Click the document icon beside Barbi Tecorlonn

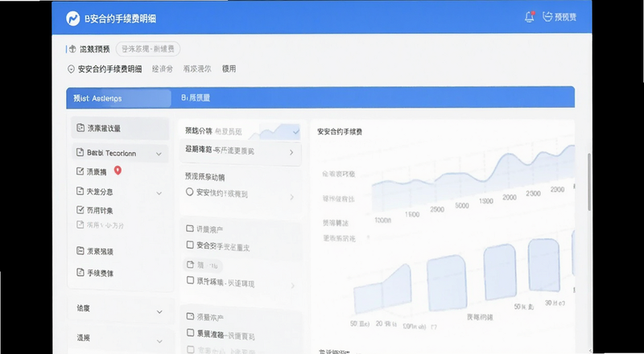(x=80, y=152)
